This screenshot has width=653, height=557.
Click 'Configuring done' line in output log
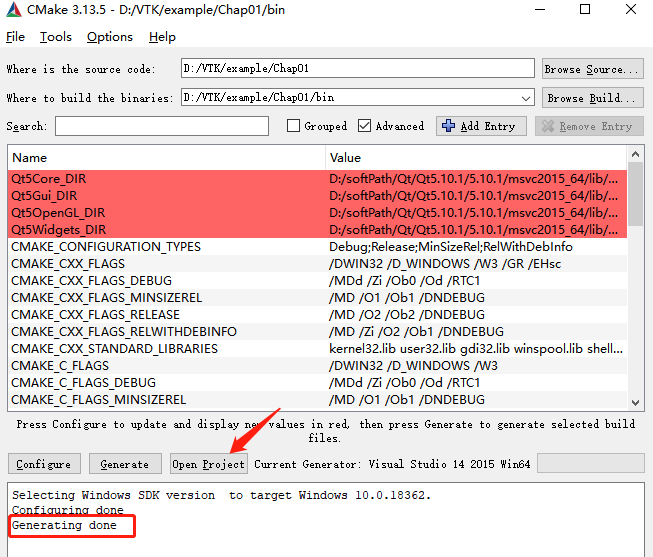(67, 510)
